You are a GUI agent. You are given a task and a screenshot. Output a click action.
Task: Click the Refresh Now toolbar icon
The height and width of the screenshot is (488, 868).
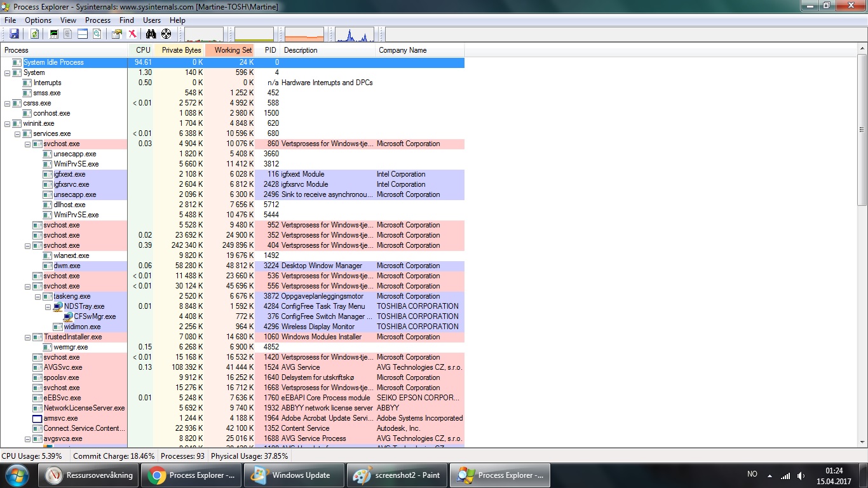coord(35,34)
